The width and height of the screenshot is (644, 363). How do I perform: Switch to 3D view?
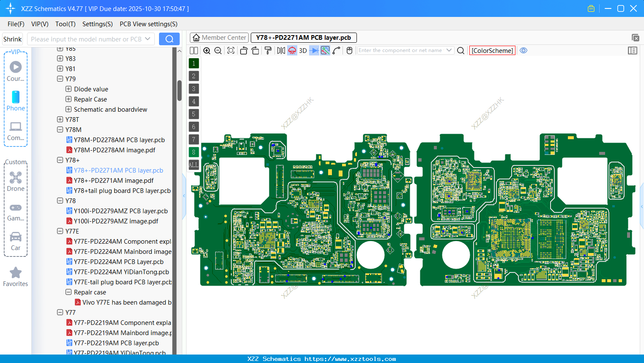[303, 51]
